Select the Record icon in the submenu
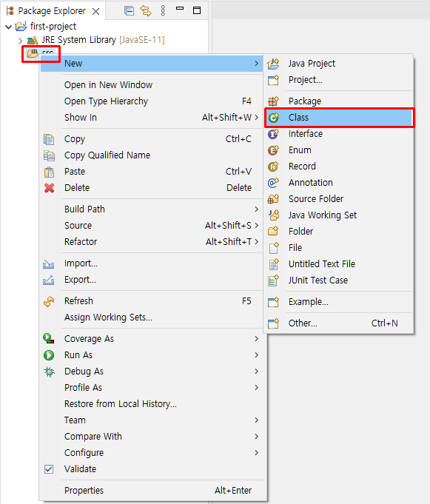430x504 pixels. tap(273, 167)
